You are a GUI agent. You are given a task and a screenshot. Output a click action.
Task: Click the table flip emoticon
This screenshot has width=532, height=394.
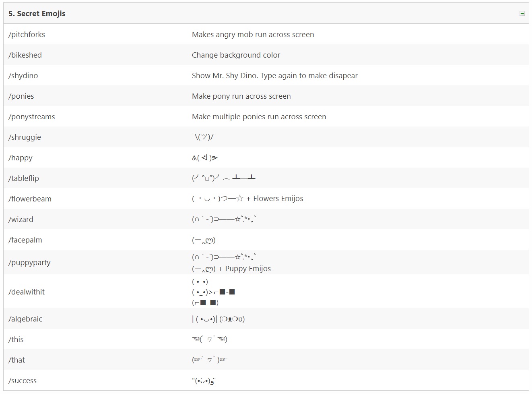[x=223, y=178]
